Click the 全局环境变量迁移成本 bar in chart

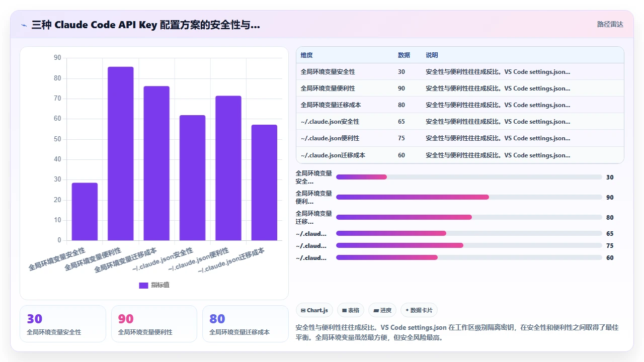pos(156,163)
